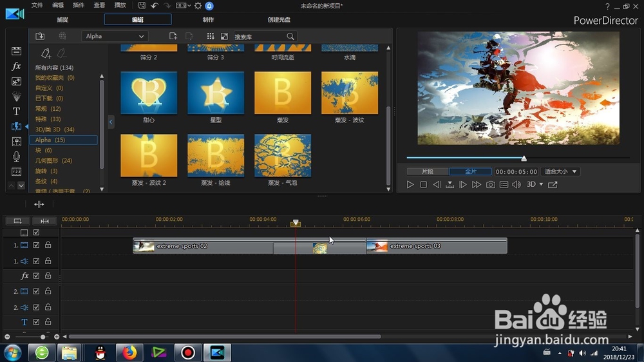Viewport: 644px width, 362px height.
Task: Click the notification bell icon
Action: [x=209, y=6]
